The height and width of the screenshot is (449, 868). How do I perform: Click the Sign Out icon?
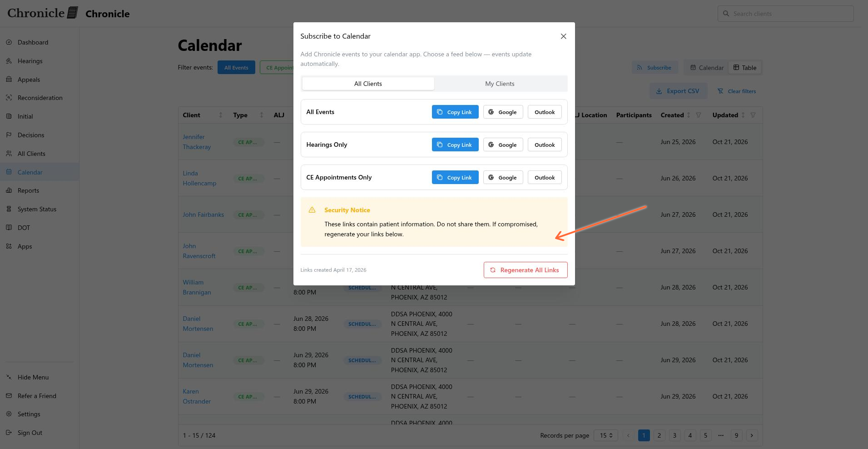pyautogui.click(x=9, y=433)
